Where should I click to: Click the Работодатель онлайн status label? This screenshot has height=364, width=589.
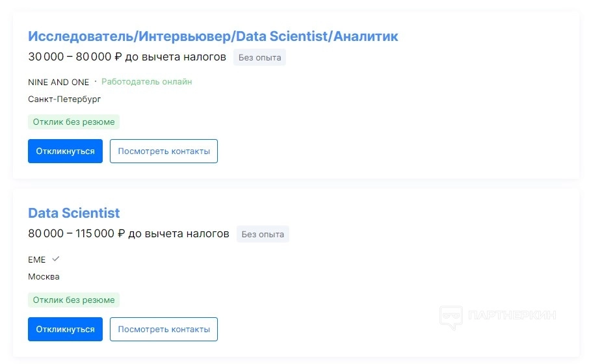pyautogui.click(x=147, y=82)
